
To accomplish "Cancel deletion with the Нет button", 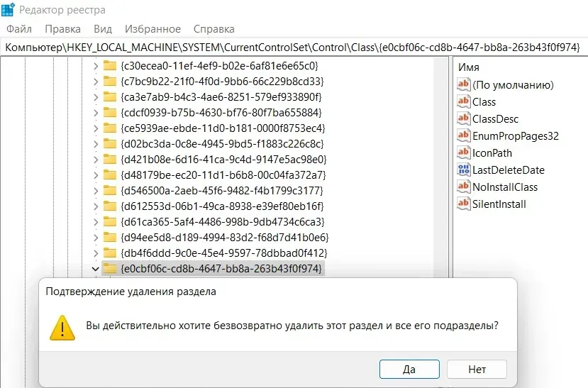I will tap(477, 370).
